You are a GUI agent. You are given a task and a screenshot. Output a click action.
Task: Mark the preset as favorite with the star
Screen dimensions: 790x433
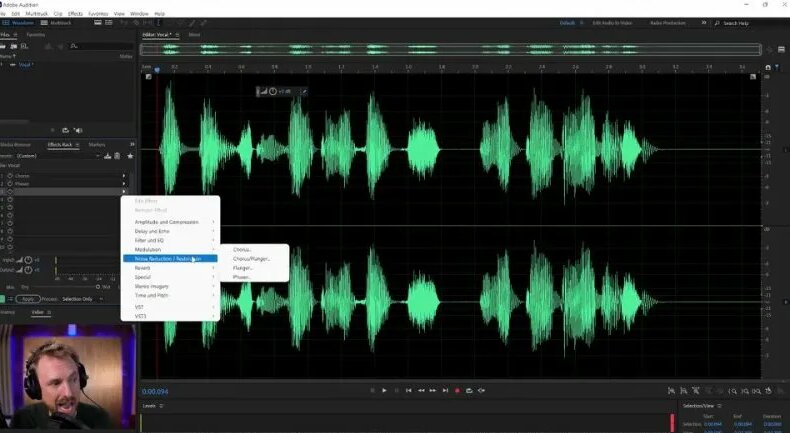tap(130, 156)
